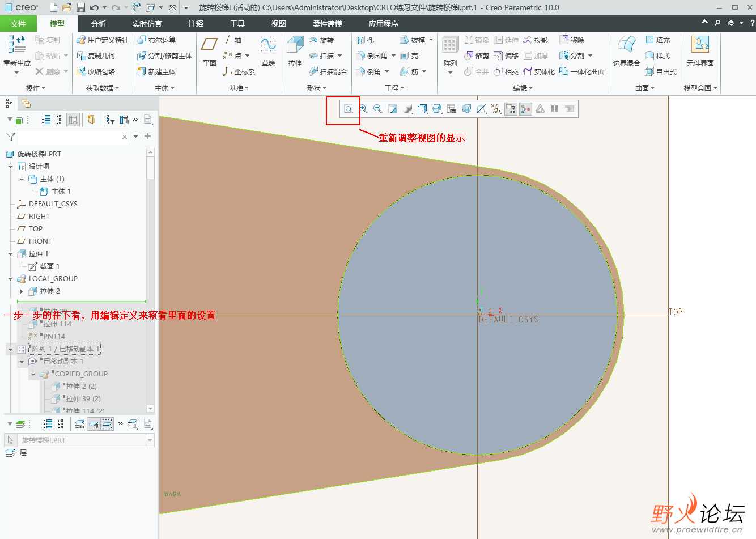Image resolution: width=756 pixels, height=539 pixels.
Task: Click the Fill (填充) surface tool
Action: click(x=657, y=40)
